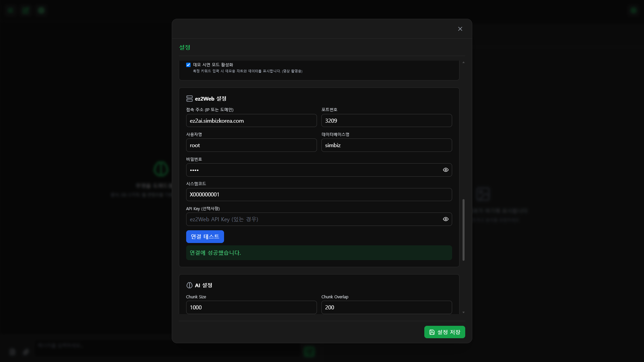Click scrollbar up arrow in settings
The width and height of the screenshot is (644, 362).
[x=464, y=63]
